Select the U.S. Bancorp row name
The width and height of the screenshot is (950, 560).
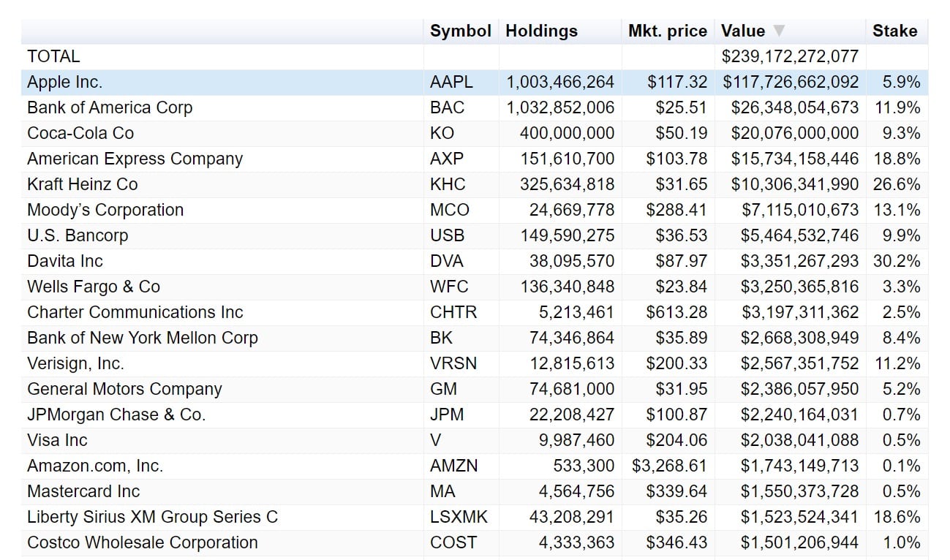pos(78,235)
